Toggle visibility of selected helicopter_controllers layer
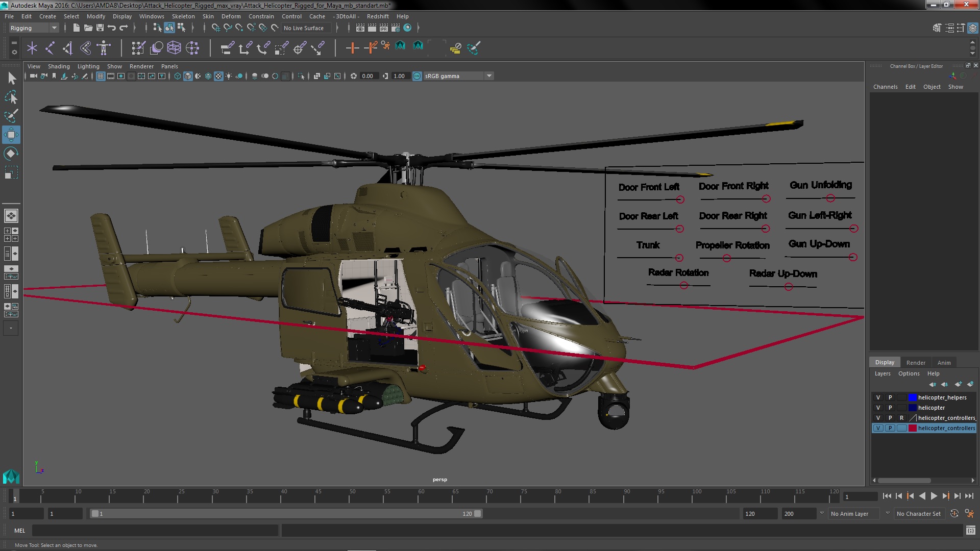980x551 pixels. (x=878, y=428)
